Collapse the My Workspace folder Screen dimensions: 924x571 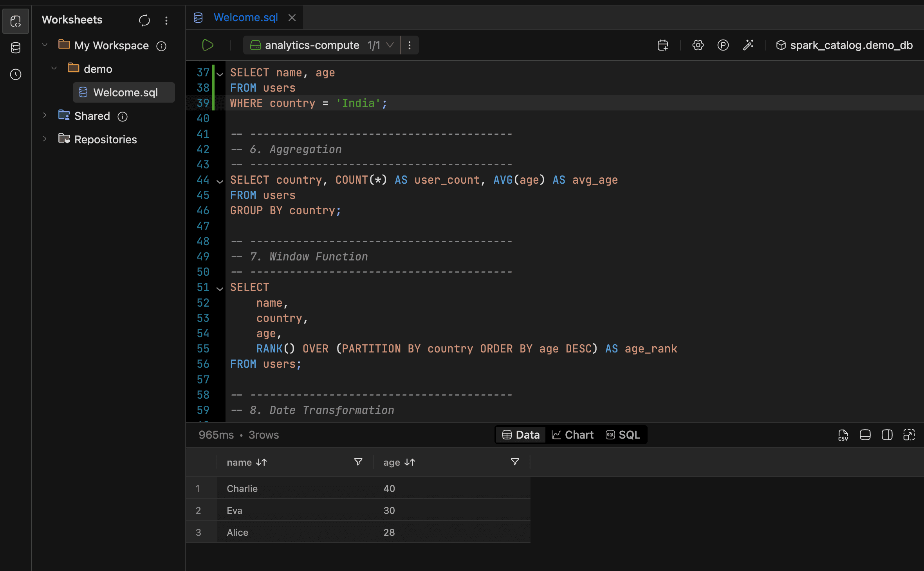45,45
